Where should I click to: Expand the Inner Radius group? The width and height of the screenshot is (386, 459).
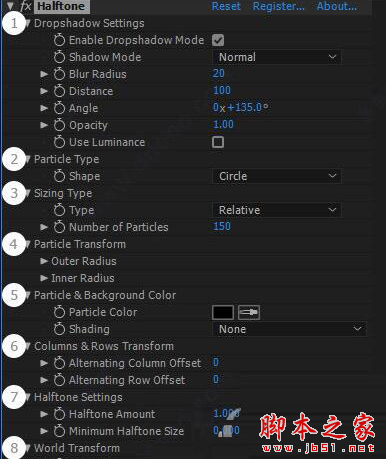(x=44, y=278)
